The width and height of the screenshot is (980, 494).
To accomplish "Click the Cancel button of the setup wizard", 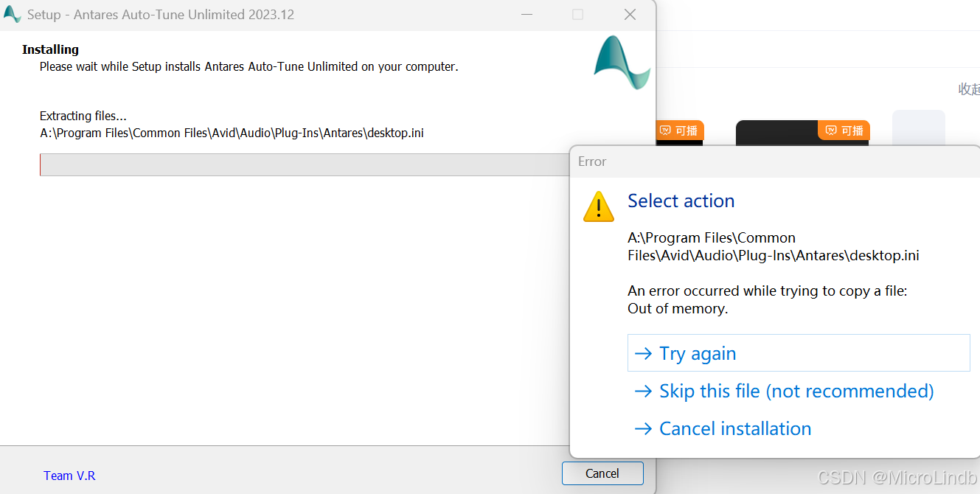I will pos(602,473).
